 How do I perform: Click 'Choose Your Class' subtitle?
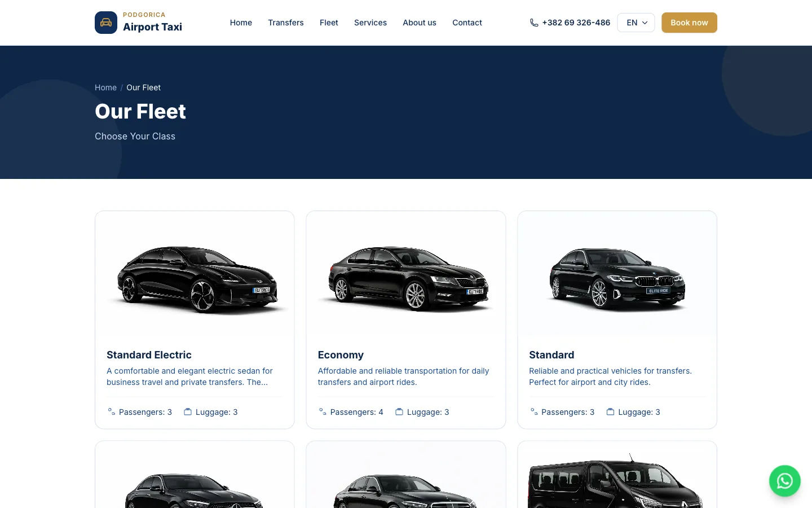135,136
